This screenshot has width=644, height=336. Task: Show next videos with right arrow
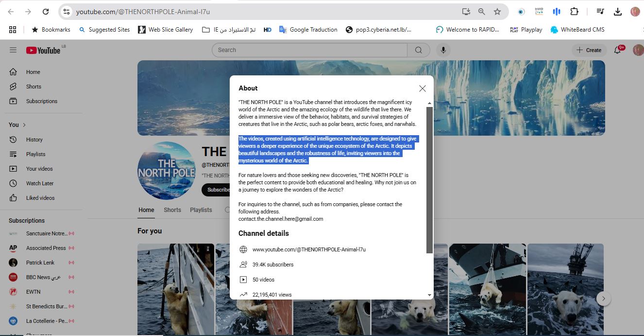[x=603, y=299]
